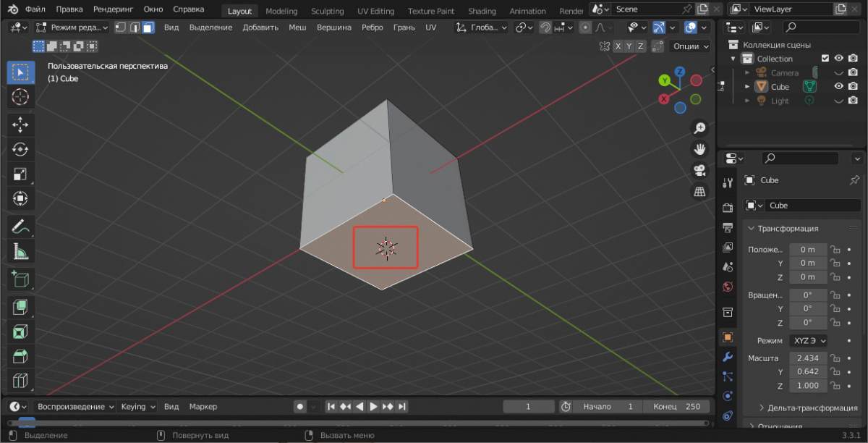Select the Bevel tool

20,356
